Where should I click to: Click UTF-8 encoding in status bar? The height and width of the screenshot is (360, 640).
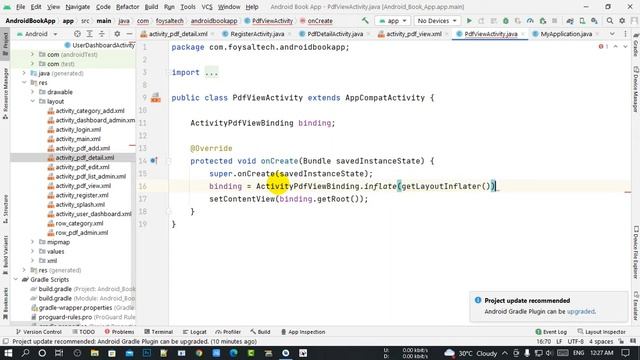(576, 341)
